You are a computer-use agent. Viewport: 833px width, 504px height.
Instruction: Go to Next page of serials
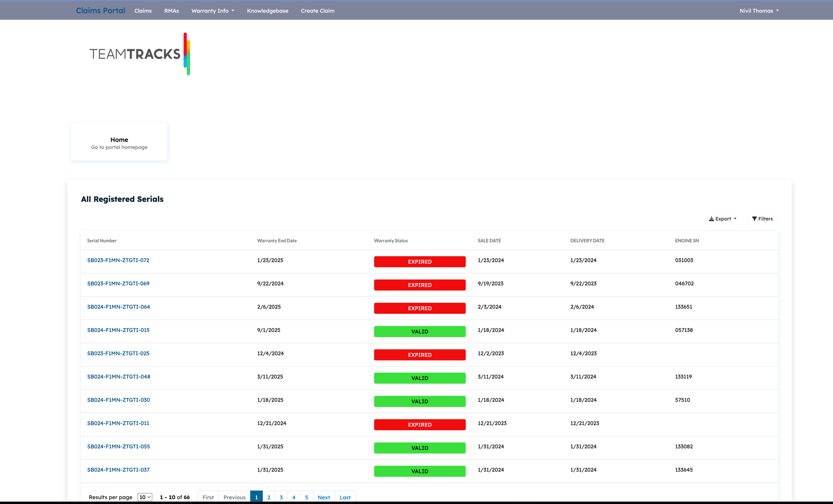tap(324, 497)
